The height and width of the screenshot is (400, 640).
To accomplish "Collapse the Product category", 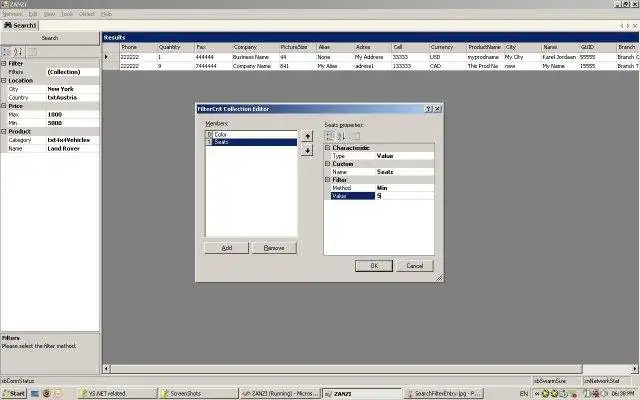I will [4, 131].
